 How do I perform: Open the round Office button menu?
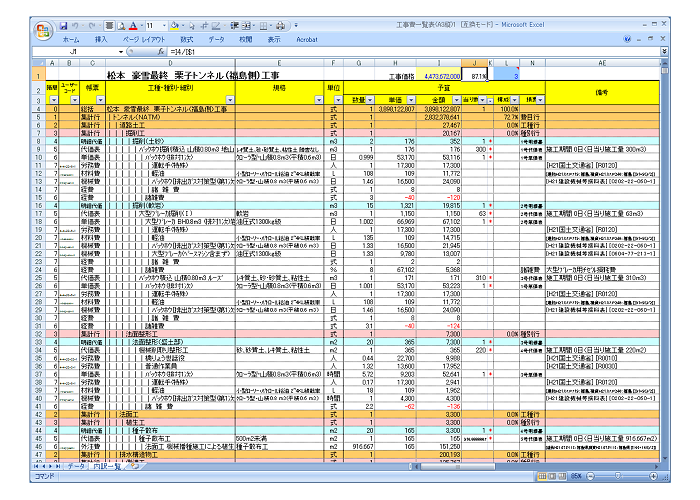tap(43, 30)
